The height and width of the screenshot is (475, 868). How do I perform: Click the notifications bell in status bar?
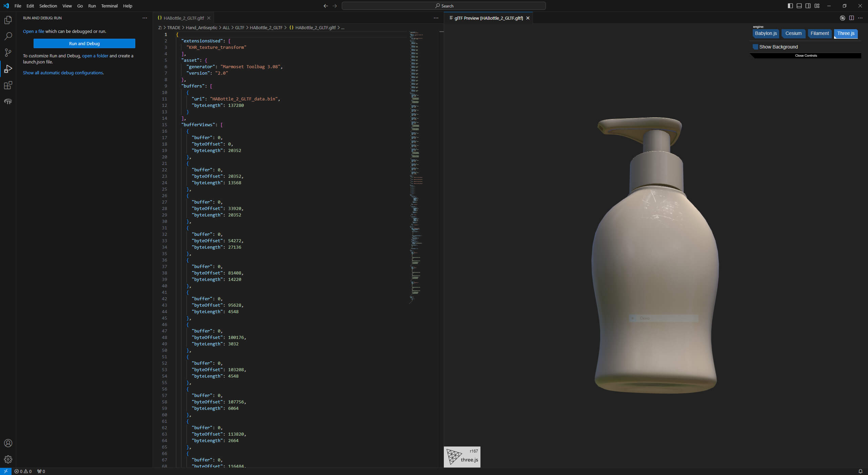click(860, 471)
